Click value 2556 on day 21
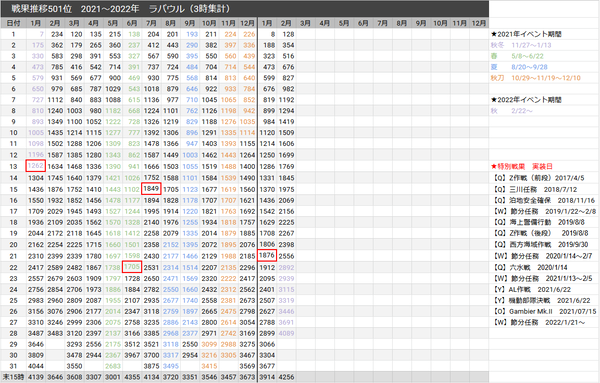600x383 pixels. 286,256
